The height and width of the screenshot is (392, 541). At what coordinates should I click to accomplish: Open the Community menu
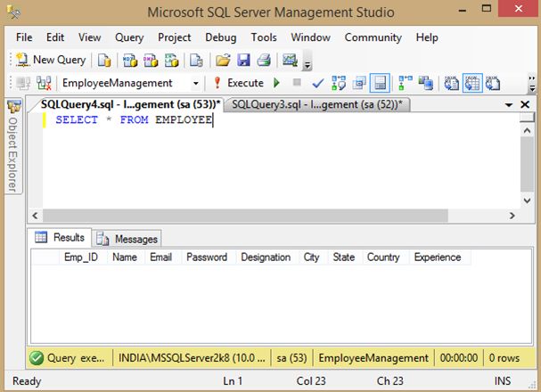[373, 37]
